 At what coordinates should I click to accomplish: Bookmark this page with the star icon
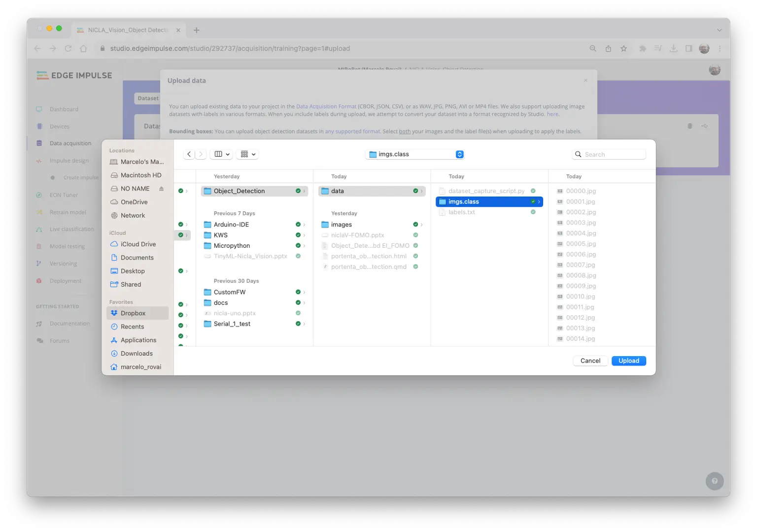623,48
